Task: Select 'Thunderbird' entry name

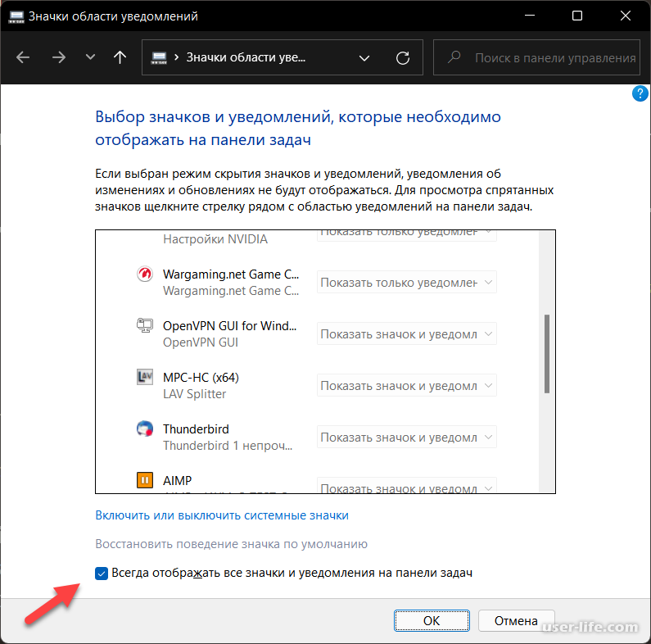Action: (196, 429)
